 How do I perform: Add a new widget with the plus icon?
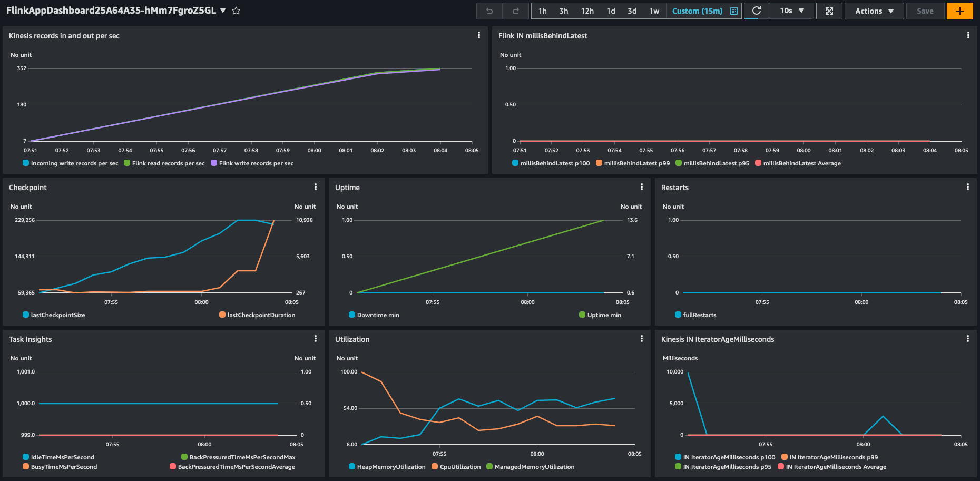[959, 11]
